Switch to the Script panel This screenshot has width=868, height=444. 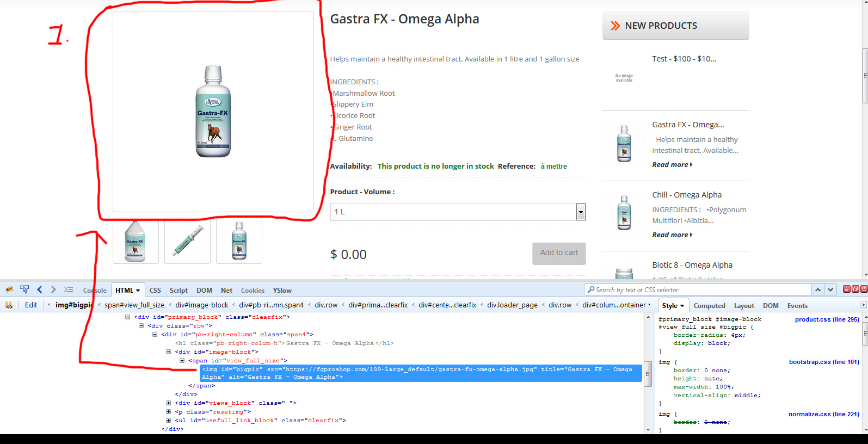178,291
